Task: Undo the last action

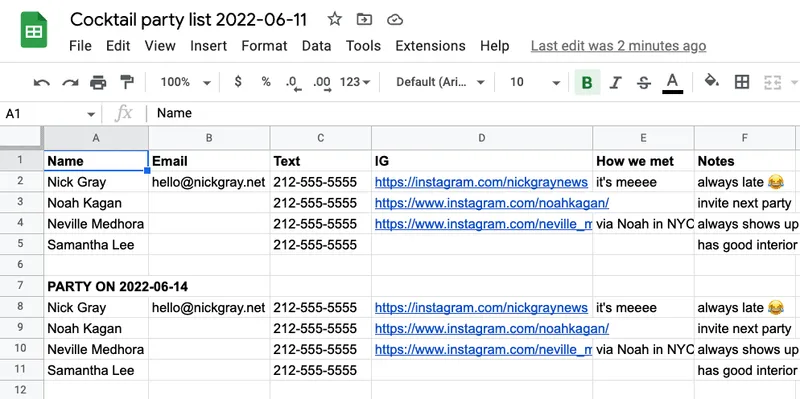Action: click(41, 82)
